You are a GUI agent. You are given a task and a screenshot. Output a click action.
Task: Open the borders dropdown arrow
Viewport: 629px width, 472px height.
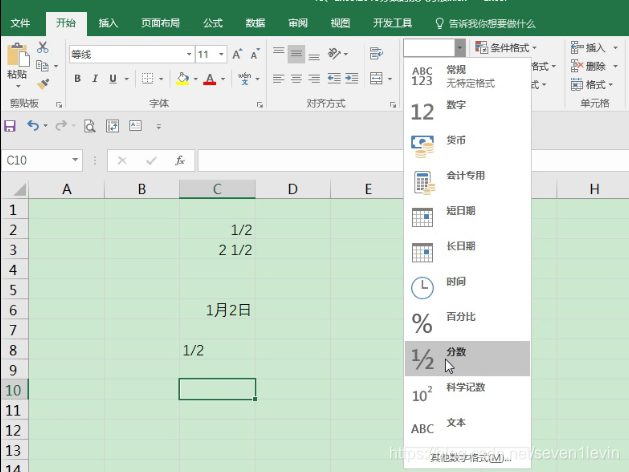tap(161, 79)
